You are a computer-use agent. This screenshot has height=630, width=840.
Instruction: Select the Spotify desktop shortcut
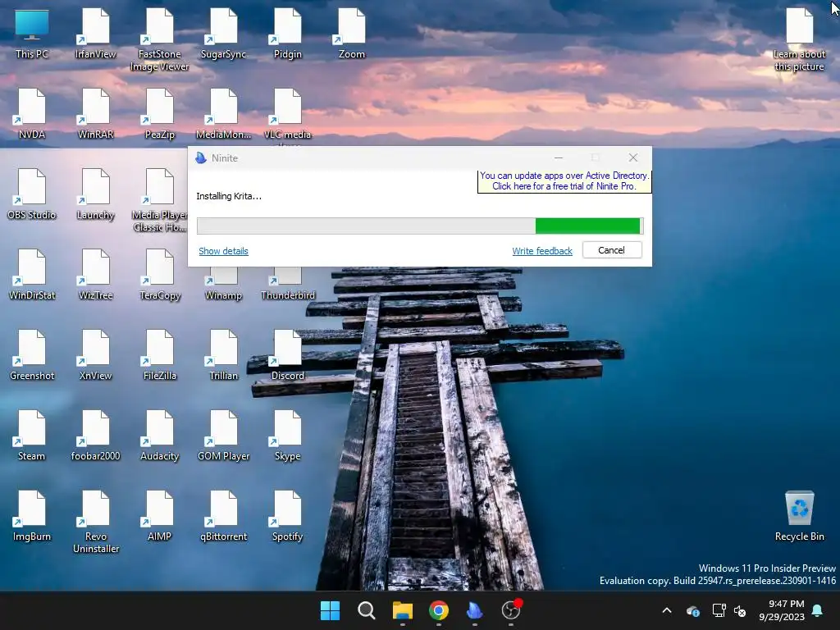pyautogui.click(x=288, y=515)
